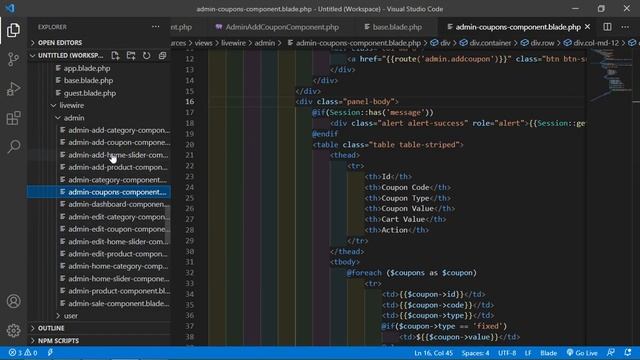This screenshot has width=640, height=360.
Task: Open the feedback icon in status bar
Action: (611, 353)
